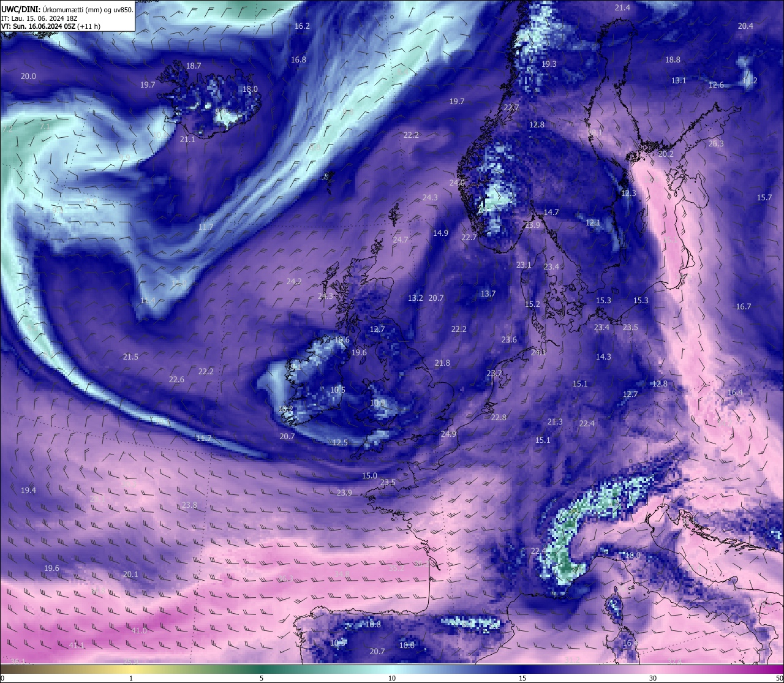Click the 0 tick label on the color scale
This screenshot has height=683, width=784.
pos(2,678)
